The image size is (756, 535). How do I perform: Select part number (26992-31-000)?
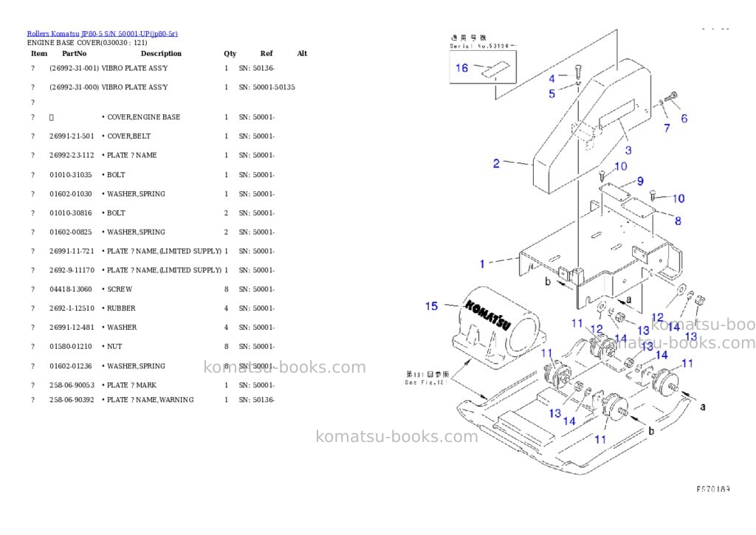click(75, 87)
